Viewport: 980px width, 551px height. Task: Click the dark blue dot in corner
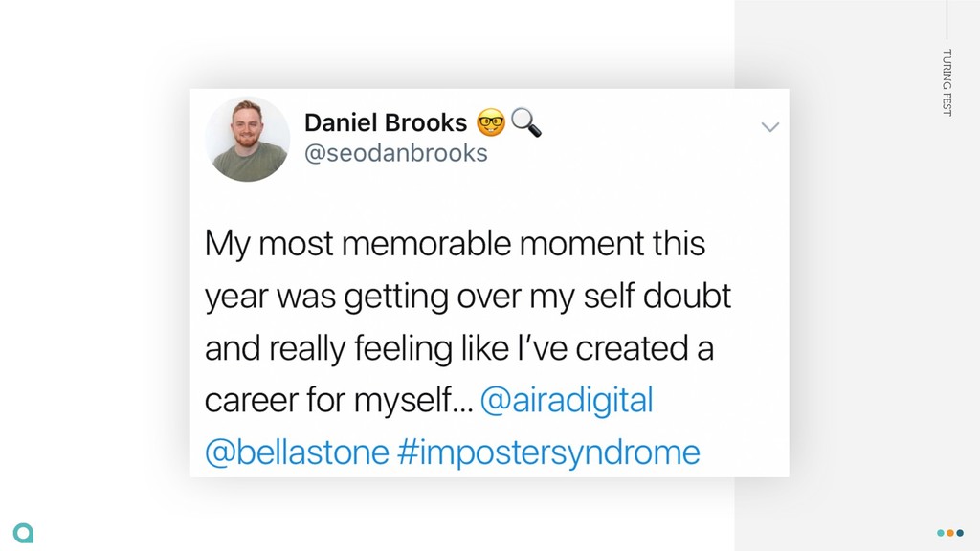960,533
